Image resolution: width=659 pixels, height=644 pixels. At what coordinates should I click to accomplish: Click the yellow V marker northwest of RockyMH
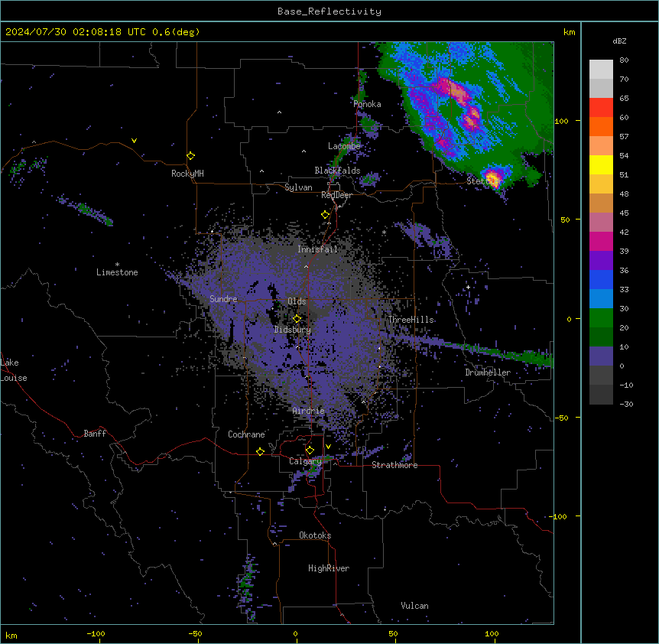point(134,141)
